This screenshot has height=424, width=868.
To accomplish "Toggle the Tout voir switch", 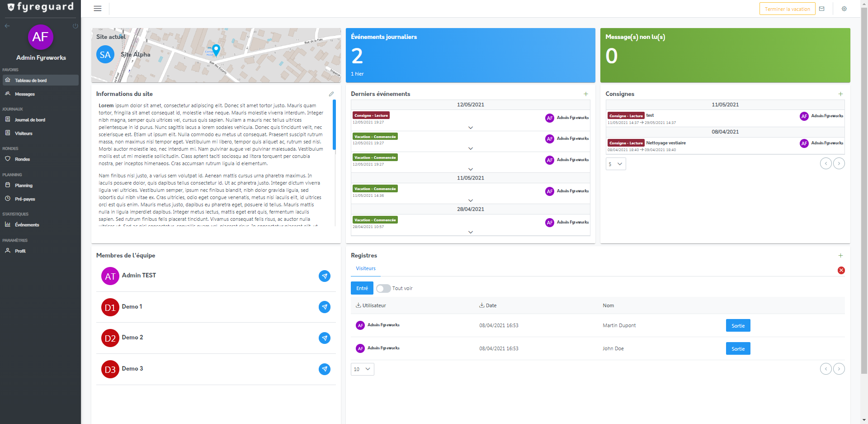I will click(x=383, y=289).
